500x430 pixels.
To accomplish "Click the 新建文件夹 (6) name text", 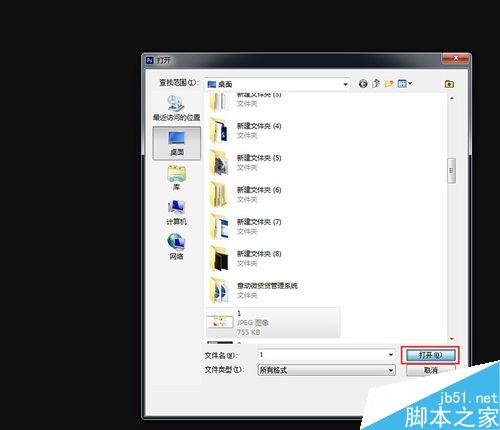I will (x=259, y=190).
